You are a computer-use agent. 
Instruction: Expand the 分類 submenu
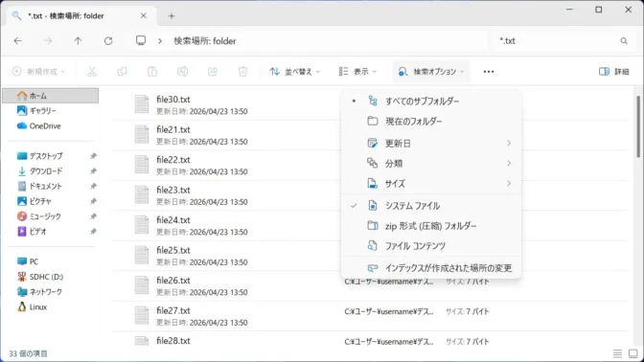(x=431, y=164)
